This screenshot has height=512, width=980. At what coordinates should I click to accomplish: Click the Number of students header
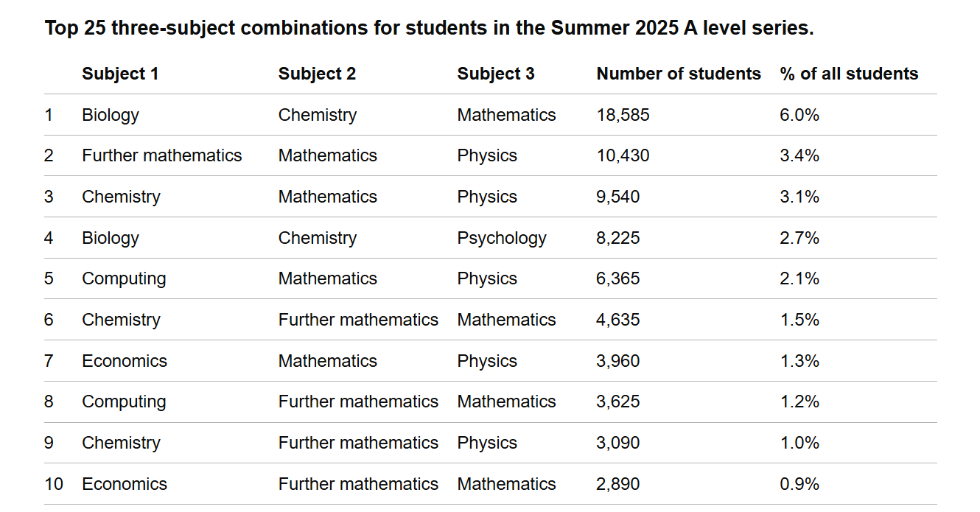[x=679, y=74]
